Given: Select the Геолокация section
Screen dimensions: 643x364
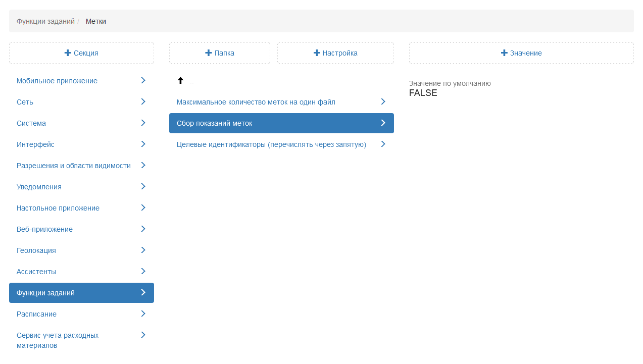Looking at the screenshot, I should [36, 250].
